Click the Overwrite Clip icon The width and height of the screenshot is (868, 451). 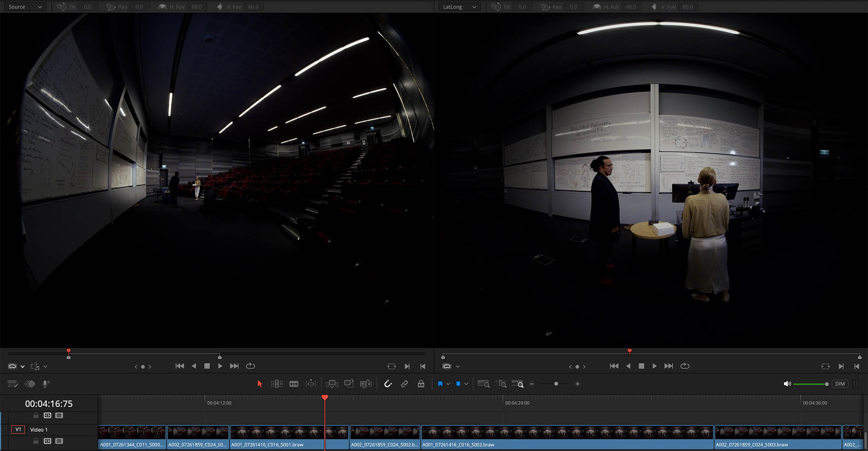click(349, 384)
